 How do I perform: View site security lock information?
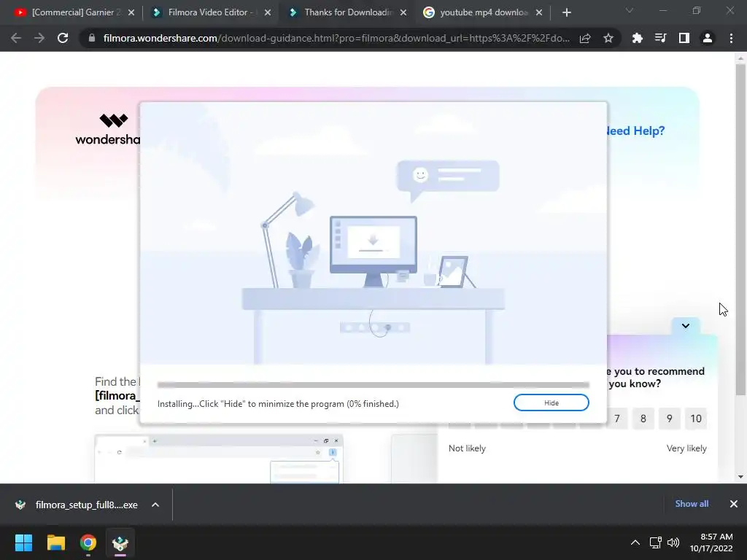pos(92,38)
